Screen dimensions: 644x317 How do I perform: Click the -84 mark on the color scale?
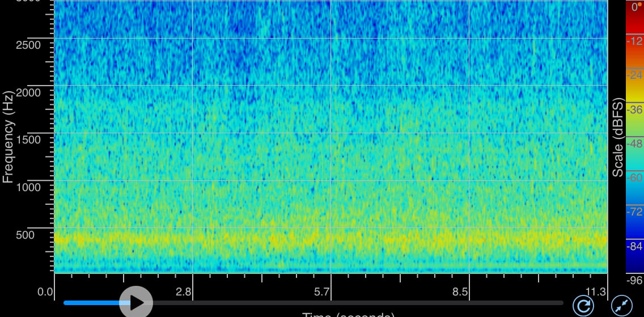coord(634,246)
